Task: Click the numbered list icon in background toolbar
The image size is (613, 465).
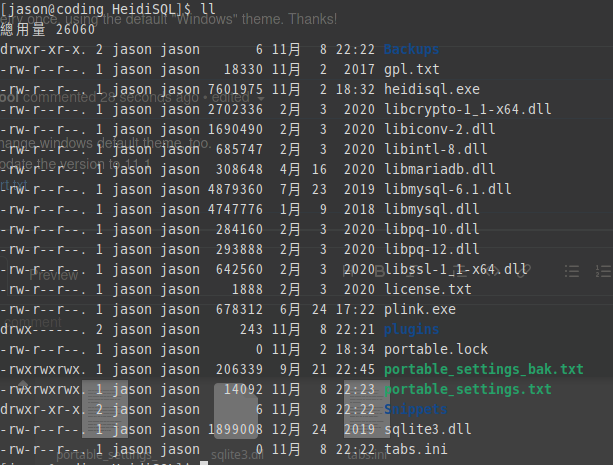Action: 603,271
